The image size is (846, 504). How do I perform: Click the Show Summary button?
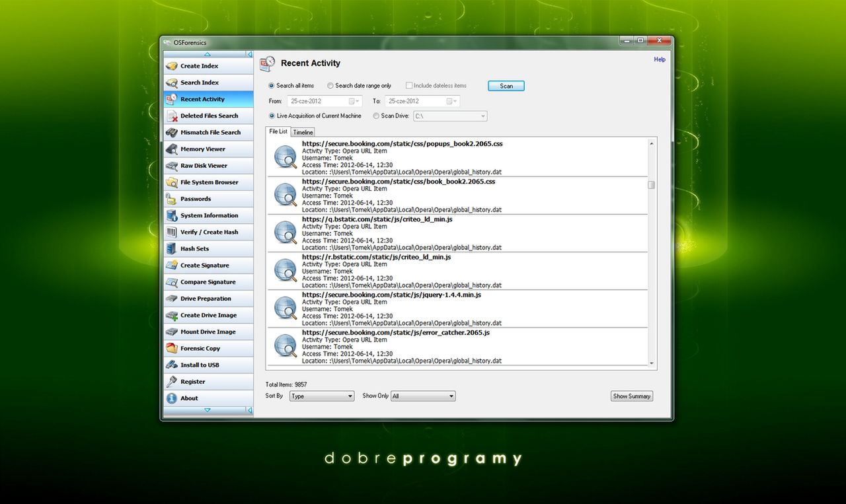click(x=632, y=396)
